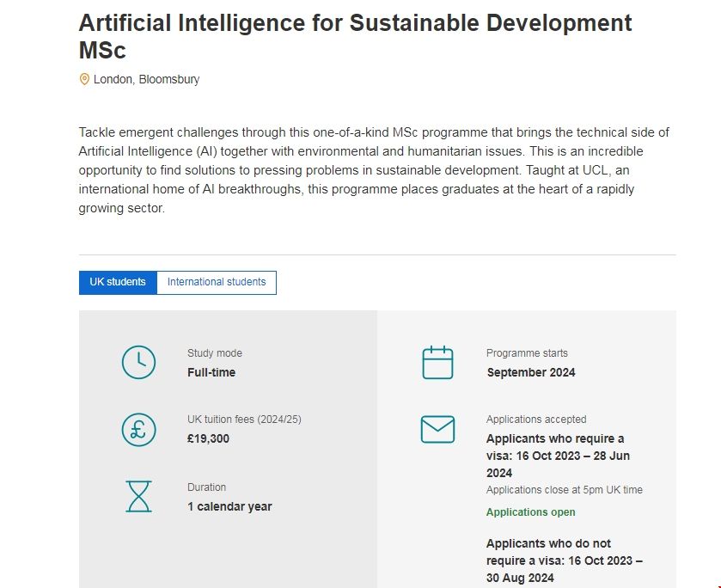Select the UK students tab
The height and width of the screenshot is (588, 721).
[x=118, y=282]
